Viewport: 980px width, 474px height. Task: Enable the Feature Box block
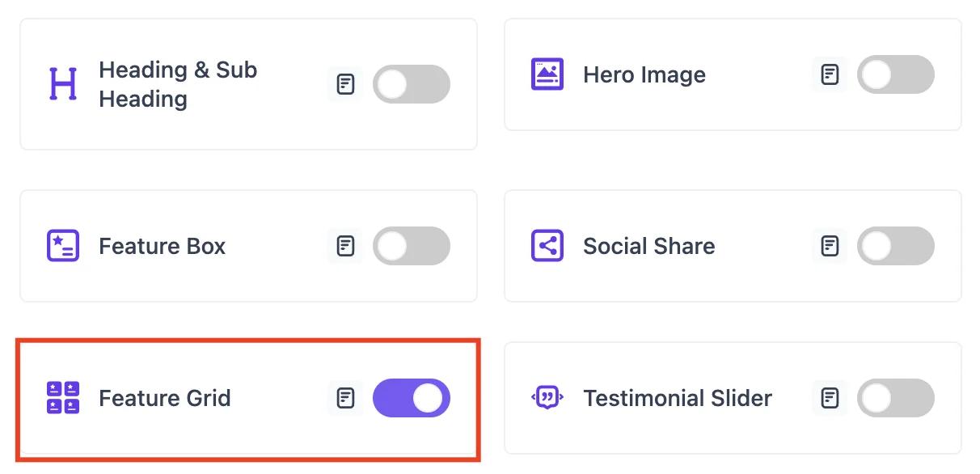(411, 246)
